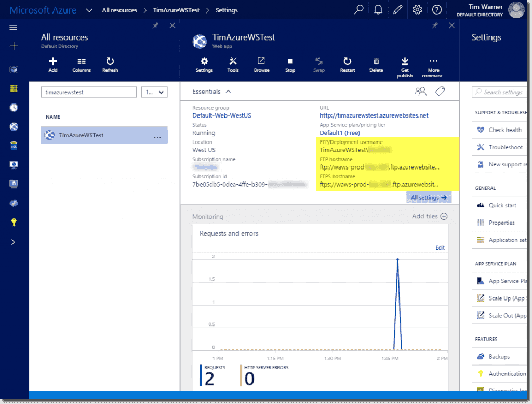Click Add tiles in Monitoring

pyautogui.click(x=430, y=216)
